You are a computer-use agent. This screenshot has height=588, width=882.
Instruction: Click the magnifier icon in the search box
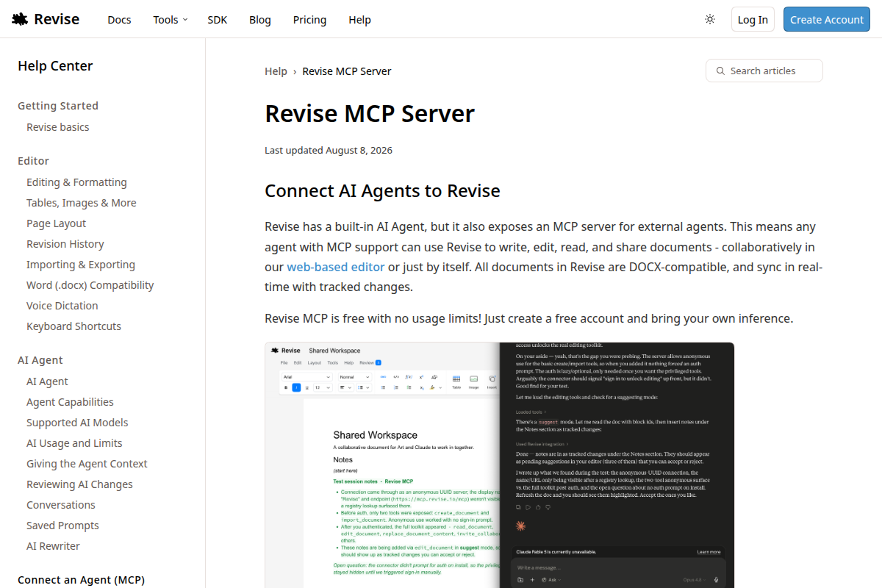pyautogui.click(x=720, y=71)
